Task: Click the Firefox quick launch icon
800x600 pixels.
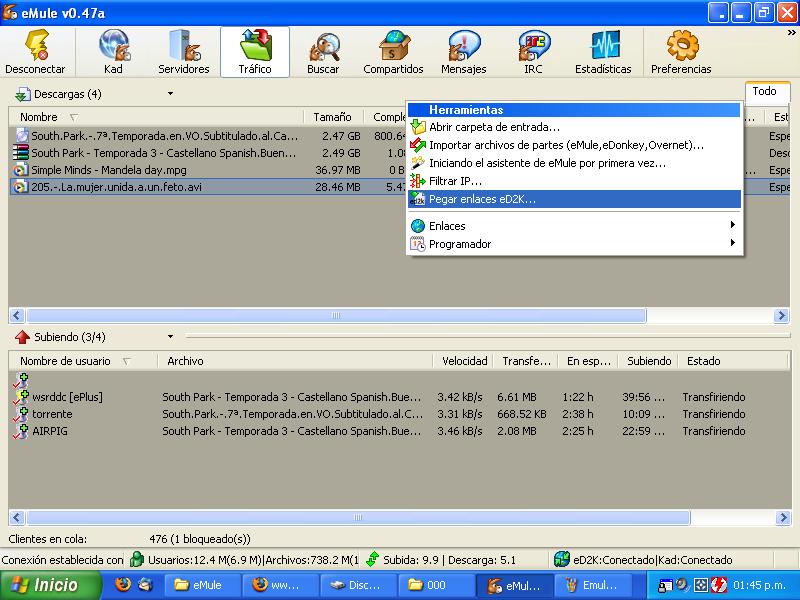Action: 123,585
